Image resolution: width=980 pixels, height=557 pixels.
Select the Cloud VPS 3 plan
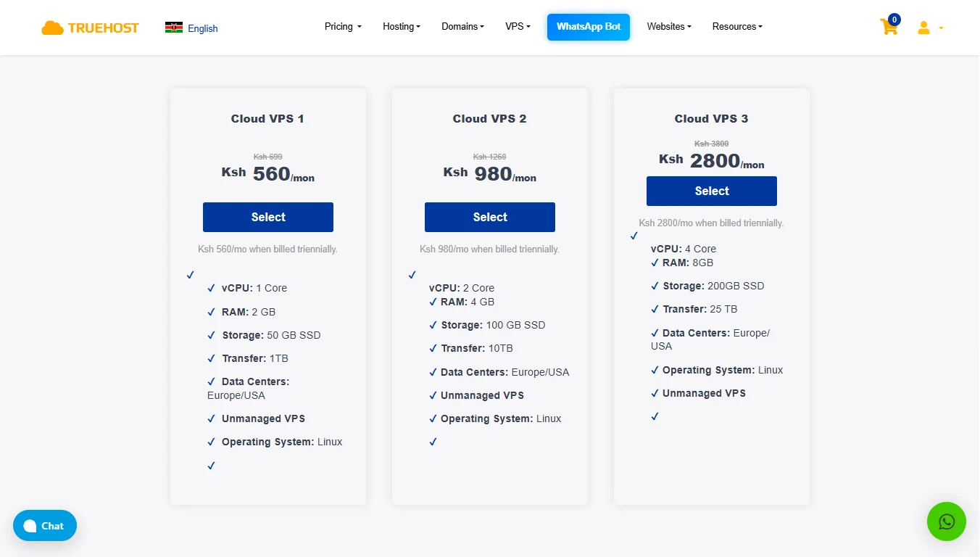tap(712, 191)
